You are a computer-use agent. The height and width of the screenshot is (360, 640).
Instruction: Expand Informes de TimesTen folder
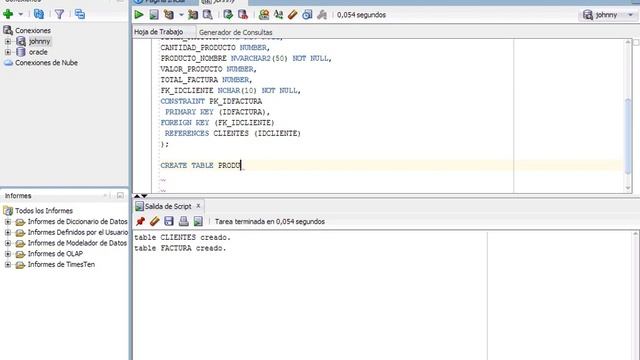click(x=8, y=264)
